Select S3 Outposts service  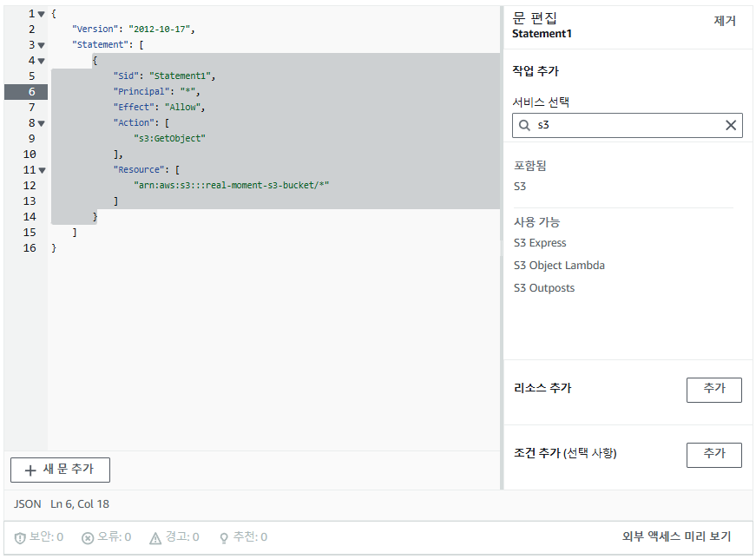click(x=544, y=288)
